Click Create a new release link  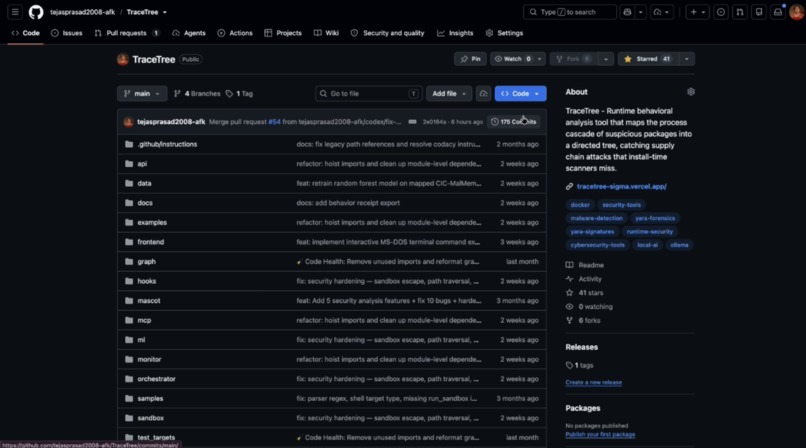pyautogui.click(x=593, y=382)
